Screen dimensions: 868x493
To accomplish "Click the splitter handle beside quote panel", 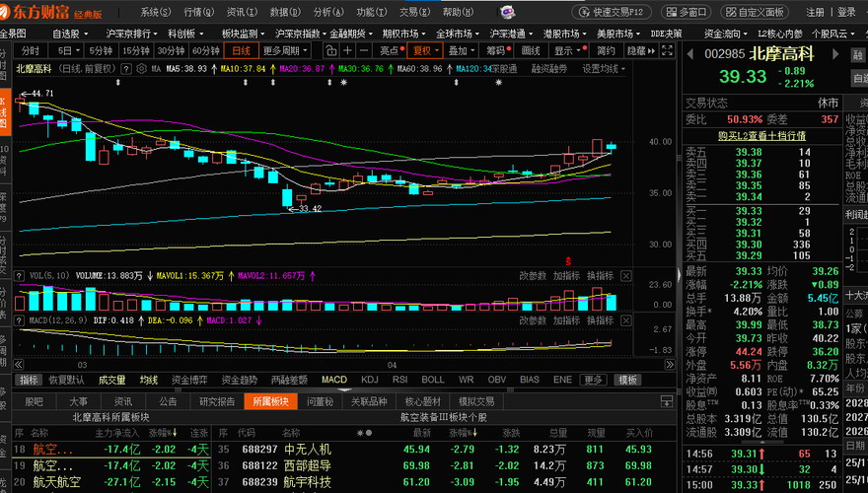I will point(680,274).
